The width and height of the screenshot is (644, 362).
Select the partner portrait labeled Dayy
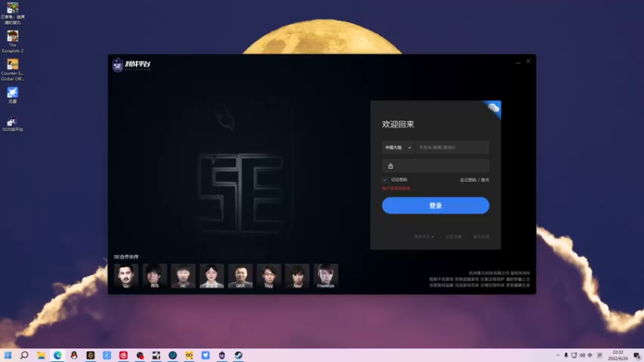[x=269, y=276]
